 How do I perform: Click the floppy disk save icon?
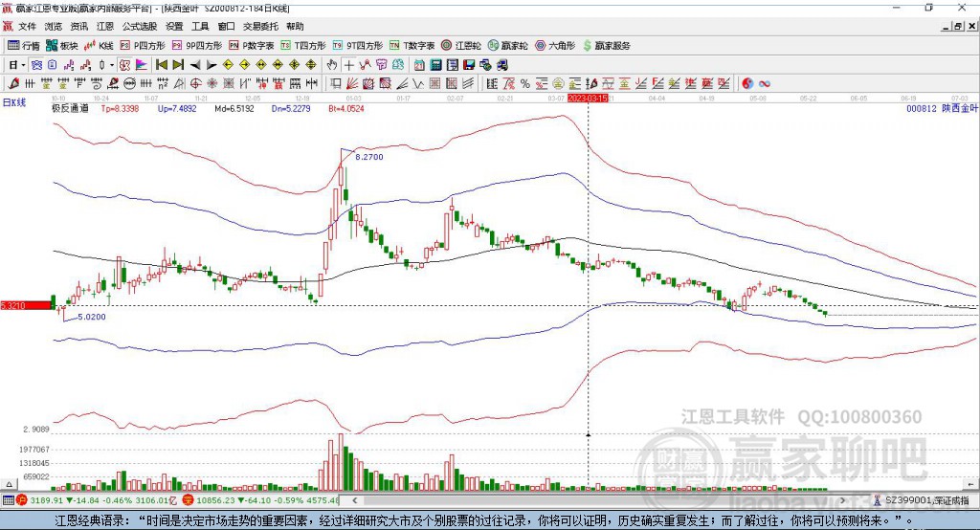[469, 65]
